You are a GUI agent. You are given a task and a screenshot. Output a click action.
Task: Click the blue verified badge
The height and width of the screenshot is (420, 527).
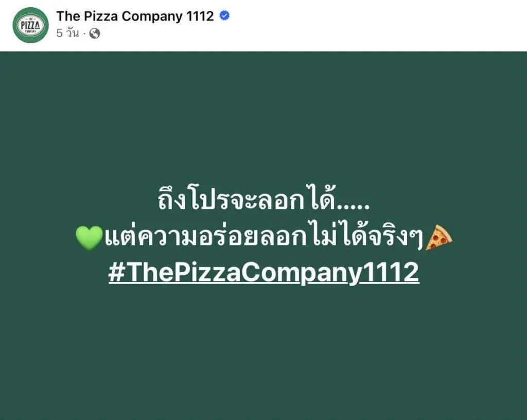tap(224, 15)
